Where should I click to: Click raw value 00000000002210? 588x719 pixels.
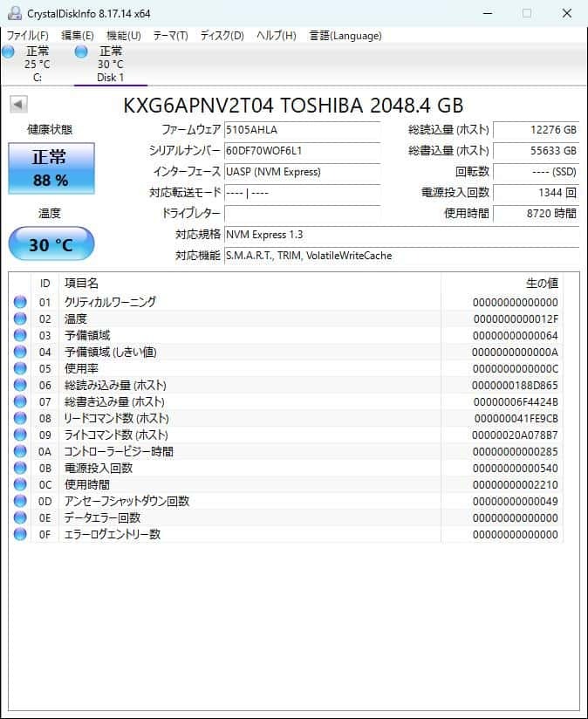coord(516,484)
